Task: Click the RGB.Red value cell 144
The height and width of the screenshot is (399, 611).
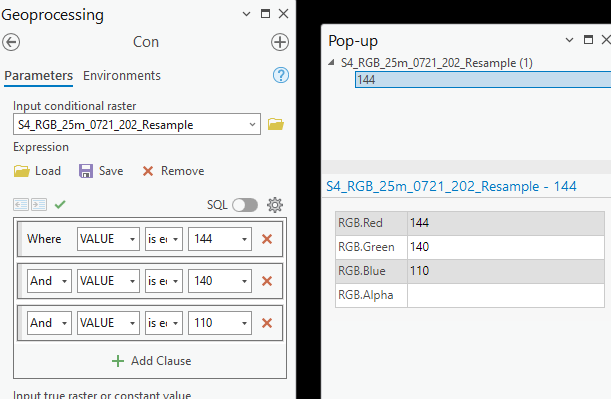Action: click(506, 223)
